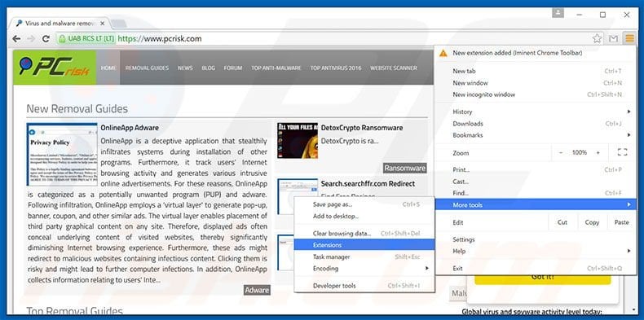Open Downloads from Chrome menu
Viewport: 644px width, 320px height.
pos(535,124)
